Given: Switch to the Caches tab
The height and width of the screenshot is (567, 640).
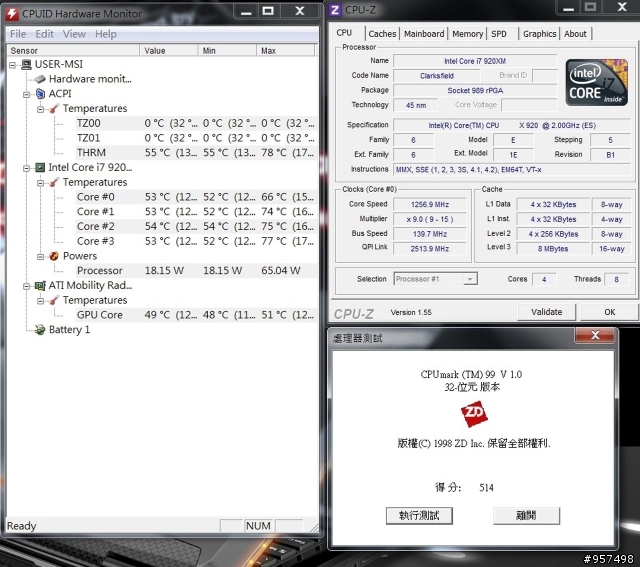Looking at the screenshot, I should (382, 34).
